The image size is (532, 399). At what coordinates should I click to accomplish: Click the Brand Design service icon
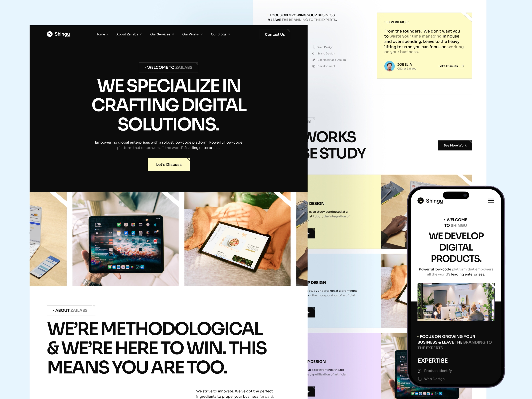click(314, 53)
